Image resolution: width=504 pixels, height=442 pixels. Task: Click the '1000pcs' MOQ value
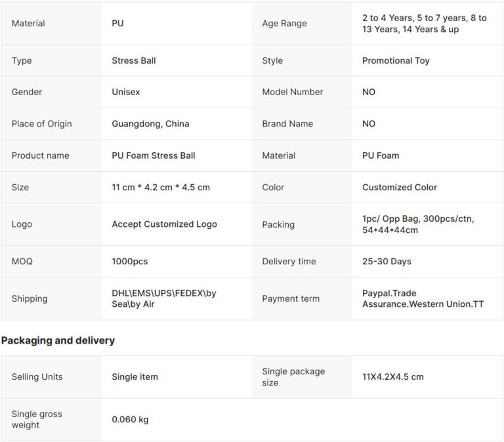pyautogui.click(x=130, y=261)
